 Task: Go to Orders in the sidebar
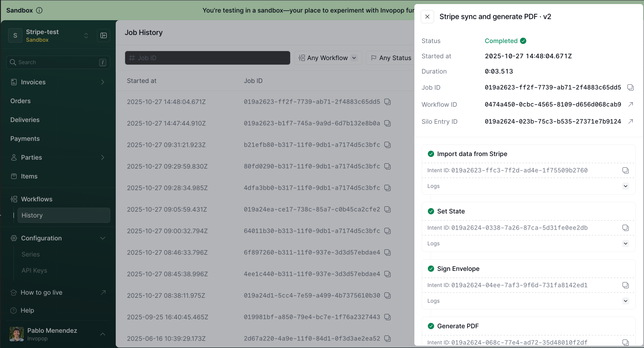(x=21, y=101)
